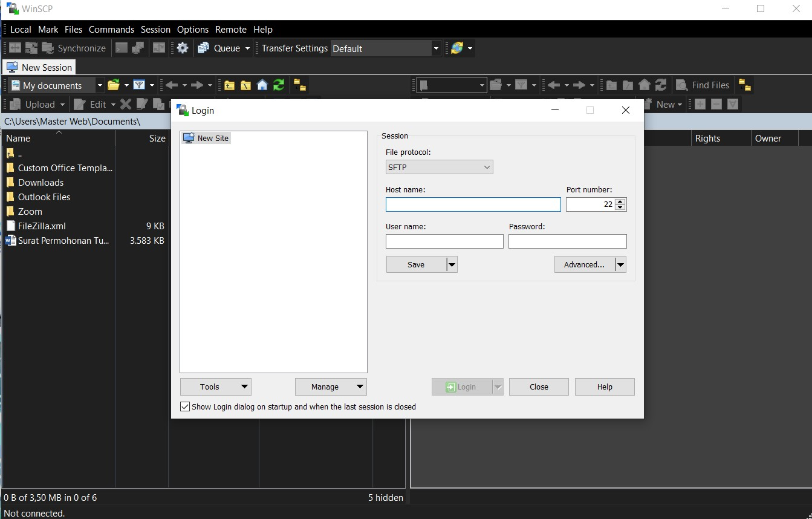
Task: Go to local parent directory icon
Action: 229,85
